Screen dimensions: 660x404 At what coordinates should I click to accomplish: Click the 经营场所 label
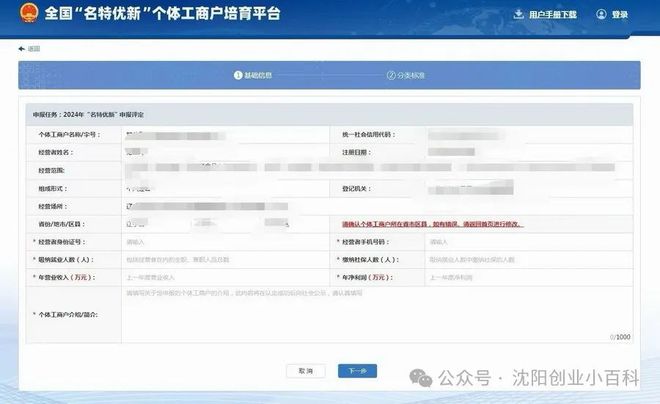click(53, 207)
